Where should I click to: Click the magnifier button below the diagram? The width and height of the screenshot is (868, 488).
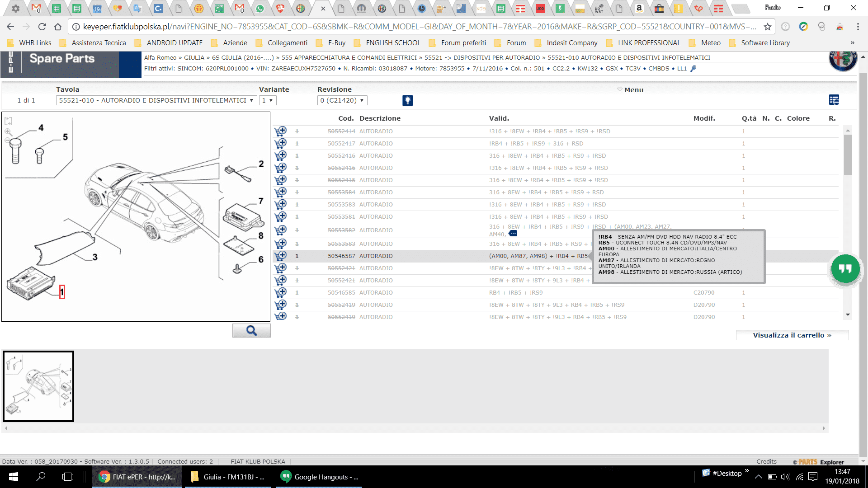click(251, 331)
